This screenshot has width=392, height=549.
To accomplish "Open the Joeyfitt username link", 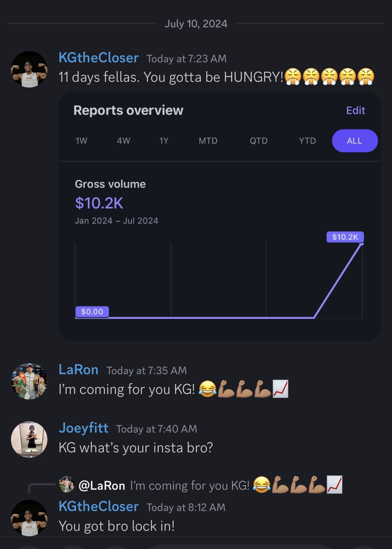I will click(84, 428).
